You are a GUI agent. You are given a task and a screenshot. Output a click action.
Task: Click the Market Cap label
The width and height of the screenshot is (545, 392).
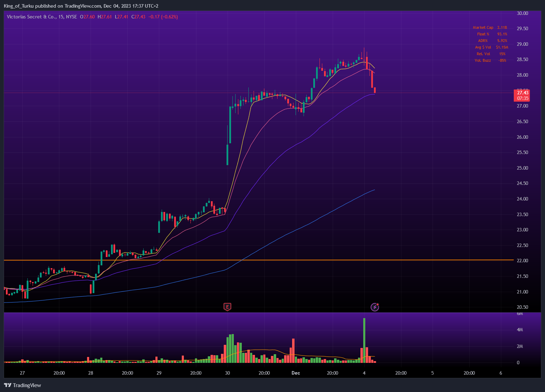coord(483,27)
